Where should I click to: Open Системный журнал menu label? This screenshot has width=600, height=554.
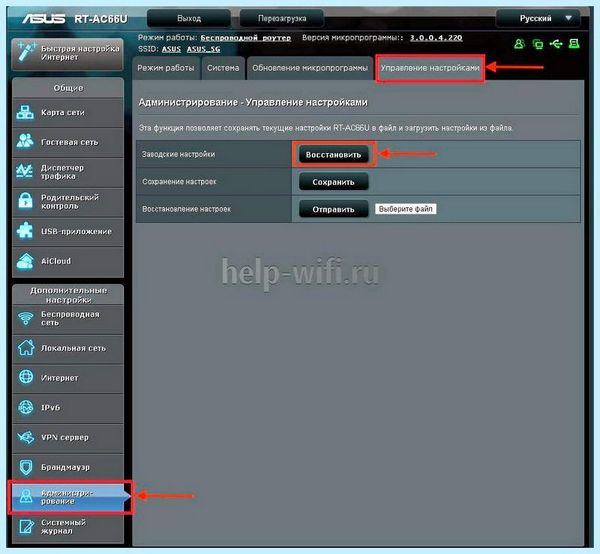[x=63, y=526]
